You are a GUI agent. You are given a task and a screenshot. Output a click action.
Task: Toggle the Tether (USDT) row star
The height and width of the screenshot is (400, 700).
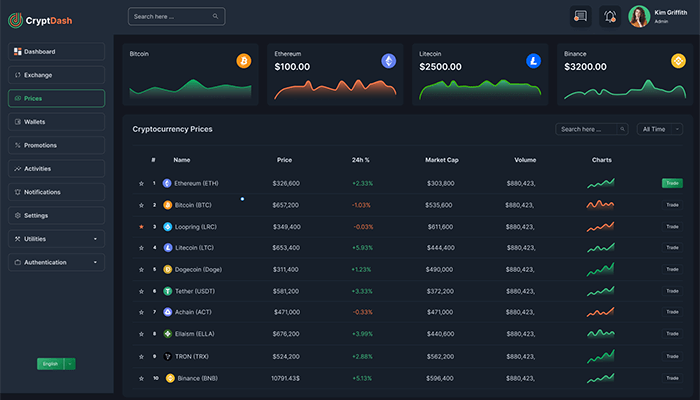(x=141, y=292)
